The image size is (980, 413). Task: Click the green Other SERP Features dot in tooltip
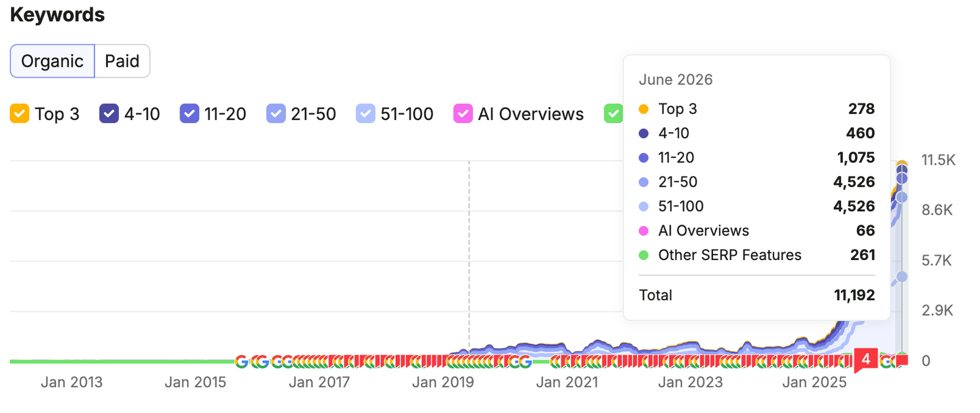pos(644,255)
